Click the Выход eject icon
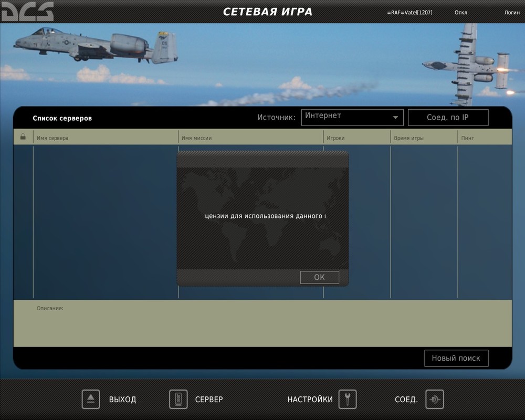 pos(91,399)
